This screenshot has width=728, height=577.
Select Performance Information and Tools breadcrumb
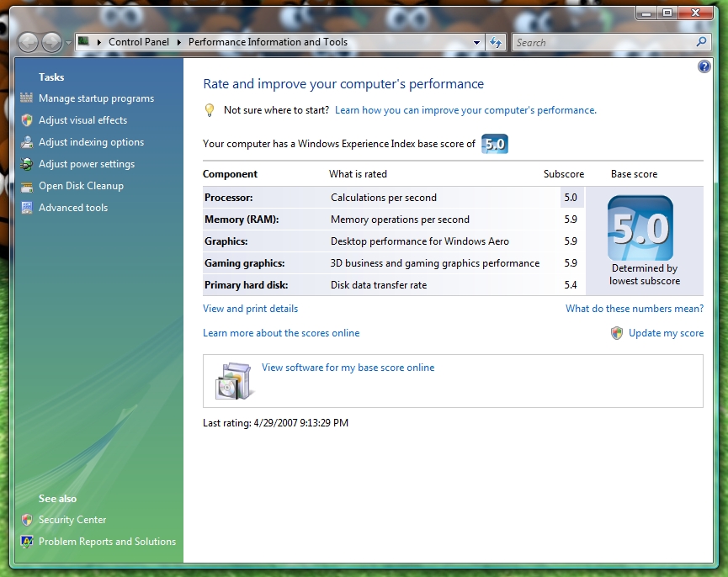click(x=268, y=42)
